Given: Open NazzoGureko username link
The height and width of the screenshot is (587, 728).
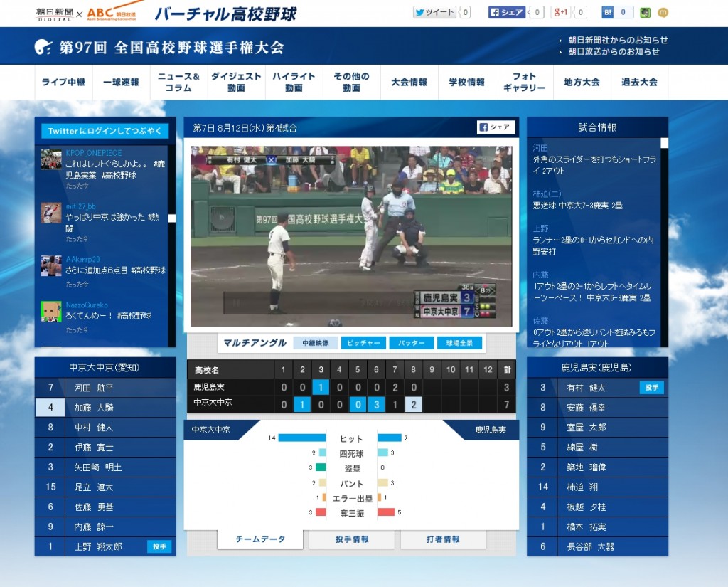Looking at the screenshot, I should point(87,305).
